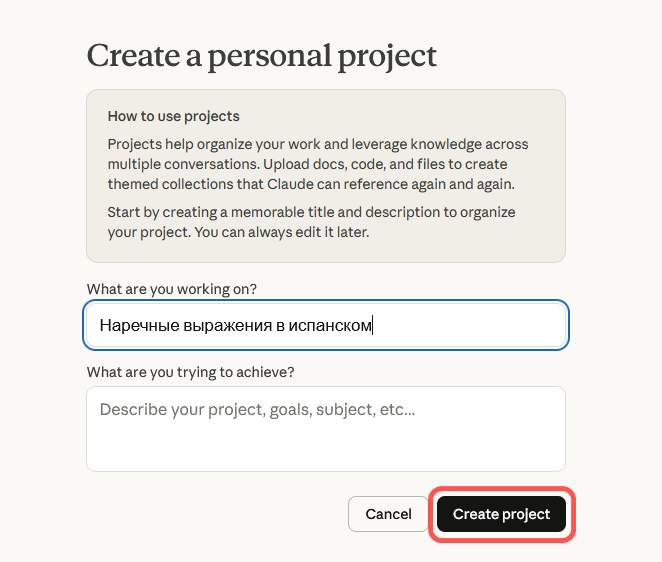Click the paragraph starting "Projects help organize"
This screenshot has height=562, width=662.
318,164
